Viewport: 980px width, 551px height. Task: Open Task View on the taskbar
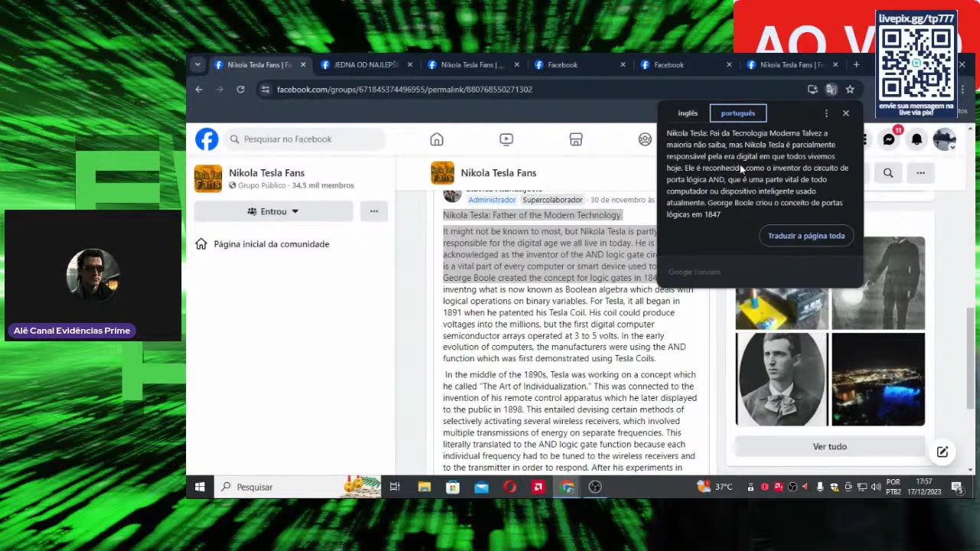pyautogui.click(x=395, y=487)
